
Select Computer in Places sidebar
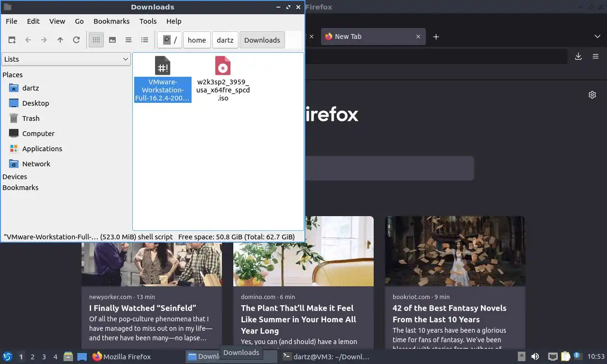click(x=38, y=134)
